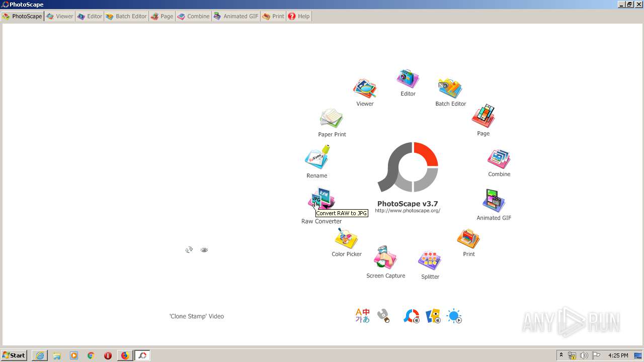The image size is (644, 362).
Task: Switch to the PhotoScape tab
Action: [22, 16]
